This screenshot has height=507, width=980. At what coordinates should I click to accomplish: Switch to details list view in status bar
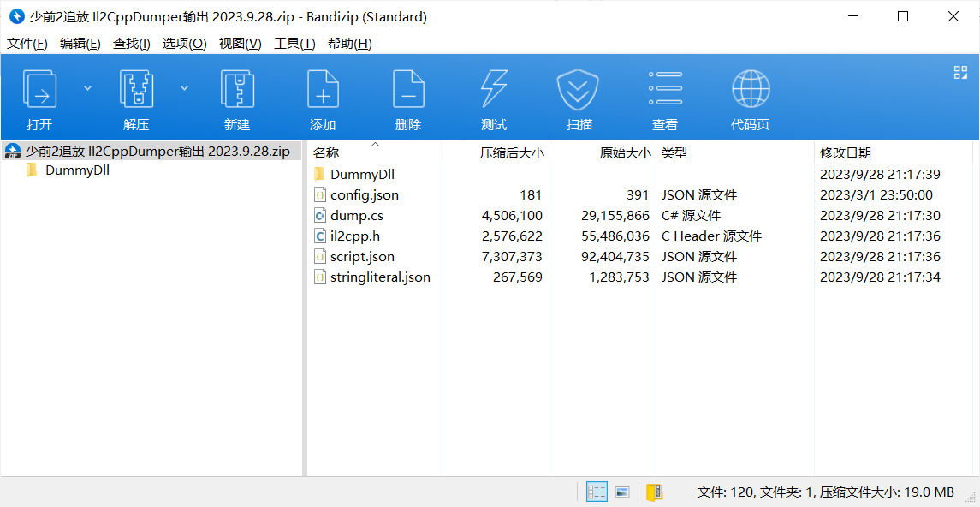(597, 492)
